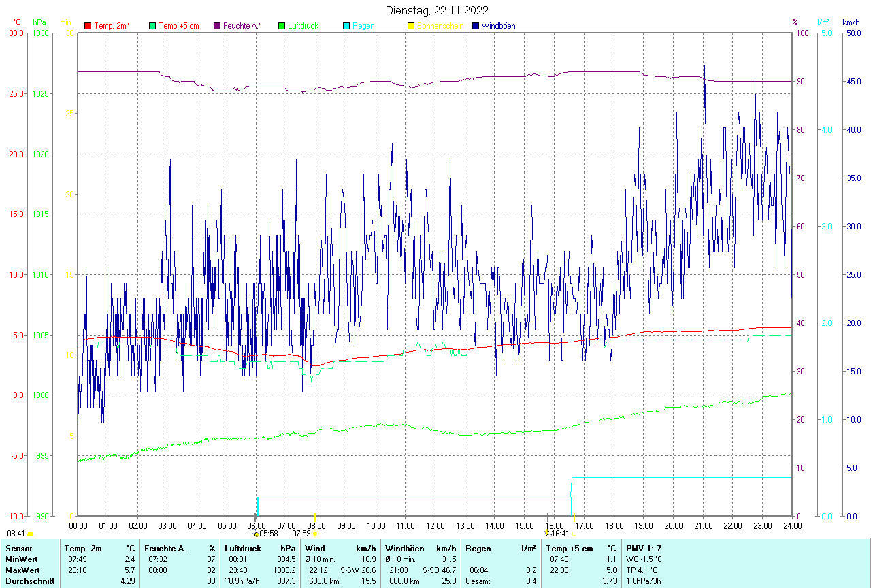Click the minimum temperature time '07:49'

[x=77, y=559]
